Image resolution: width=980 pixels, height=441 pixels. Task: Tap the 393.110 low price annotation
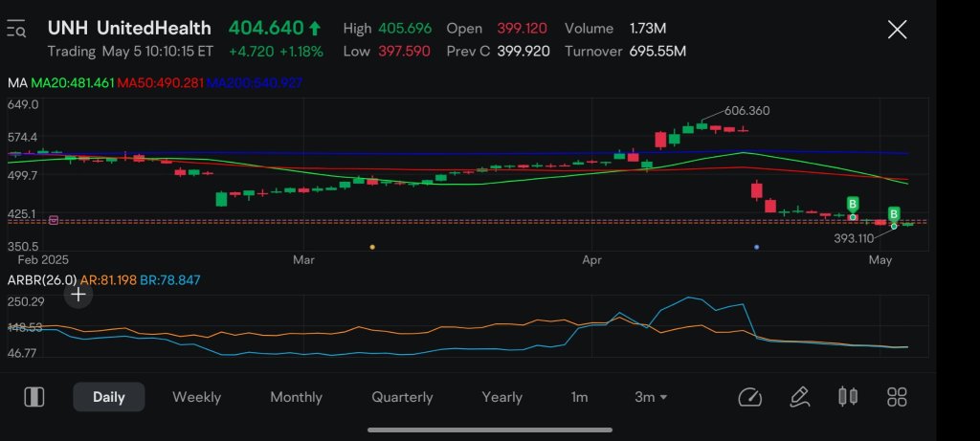pyautogui.click(x=854, y=238)
